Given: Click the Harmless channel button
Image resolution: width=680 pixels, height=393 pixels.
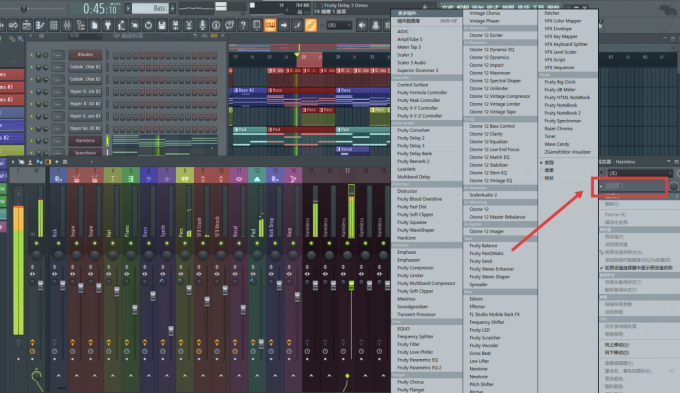Looking at the screenshot, I should tap(85, 141).
